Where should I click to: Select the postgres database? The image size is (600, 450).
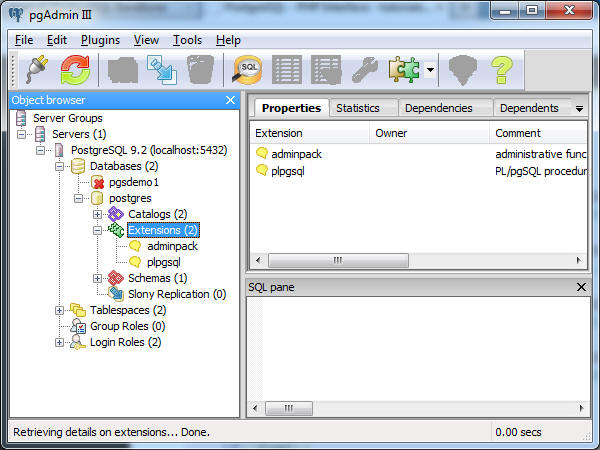coord(130,198)
